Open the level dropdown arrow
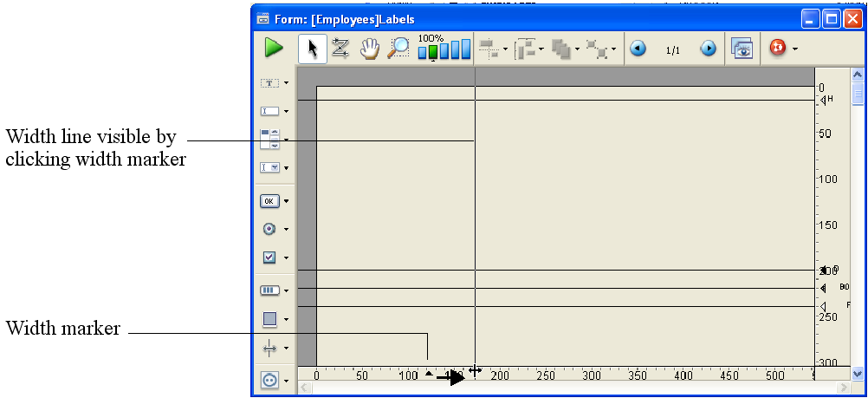The height and width of the screenshot is (398, 868). [578, 49]
